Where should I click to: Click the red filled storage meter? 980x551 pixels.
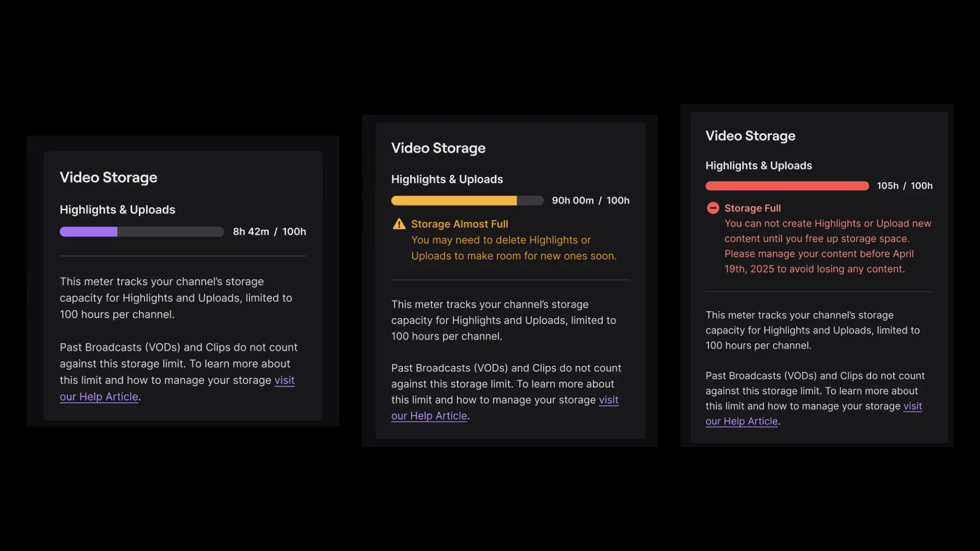pos(786,185)
